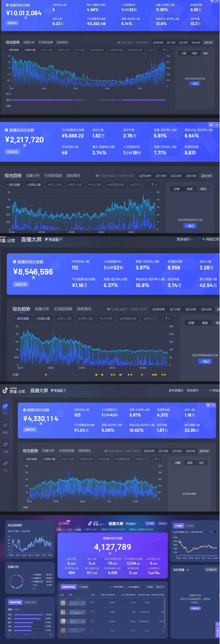Screen dimensions: 220x644
Task: Open 已下架商品 tab in product table
Action: (83, 587)
